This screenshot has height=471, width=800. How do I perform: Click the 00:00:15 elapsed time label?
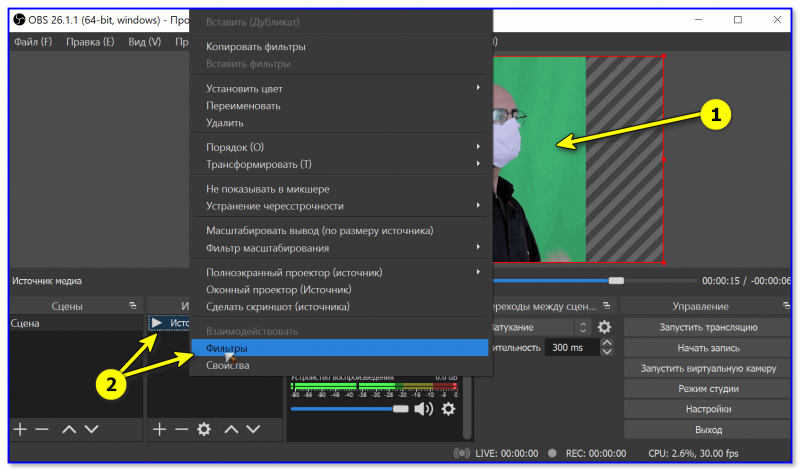(720, 281)
